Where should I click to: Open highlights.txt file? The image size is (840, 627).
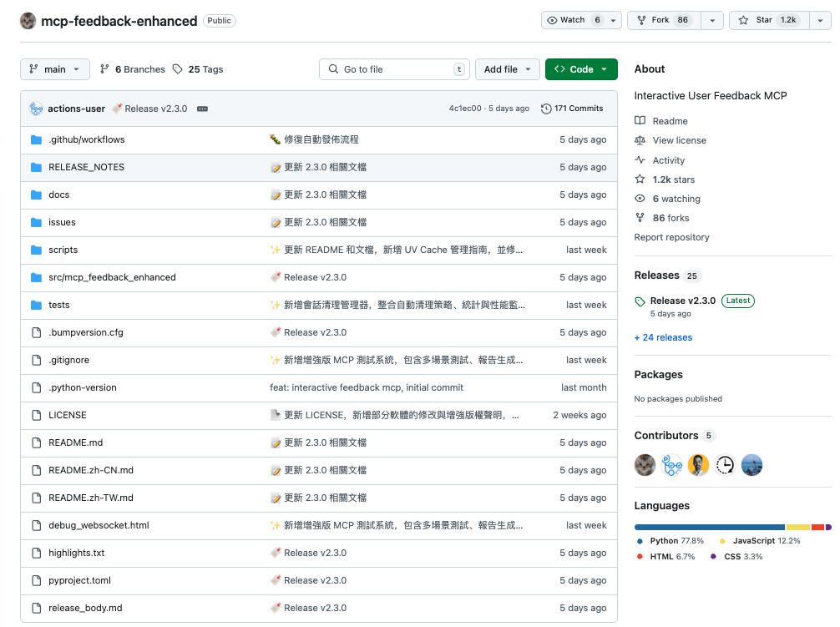pos(77,553)
